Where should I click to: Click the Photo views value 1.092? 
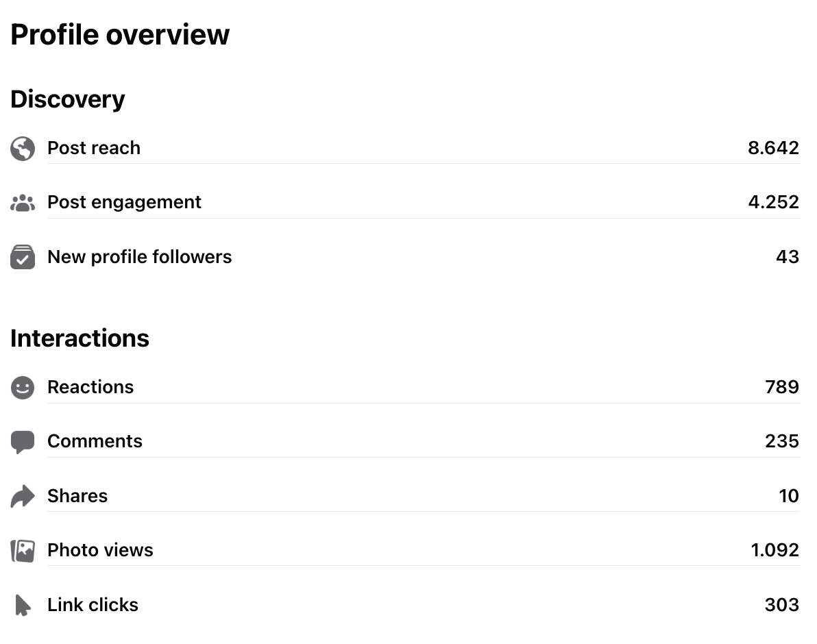[x=775, y=550]
